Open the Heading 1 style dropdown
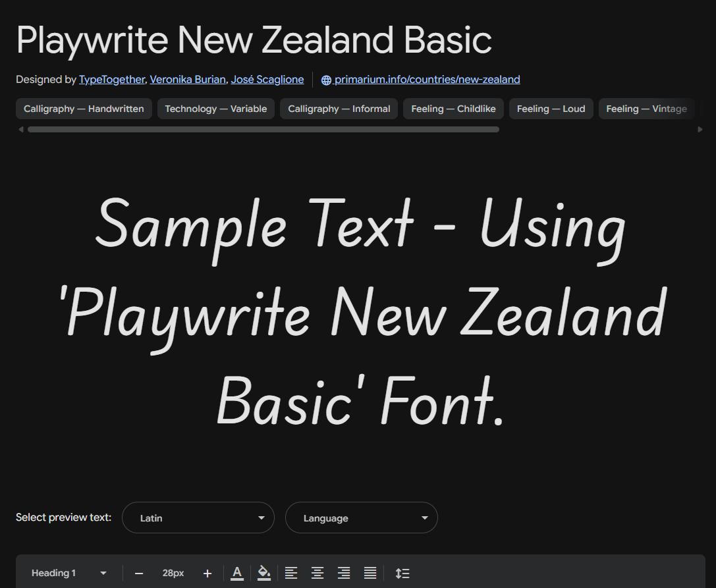 point(69,573)
